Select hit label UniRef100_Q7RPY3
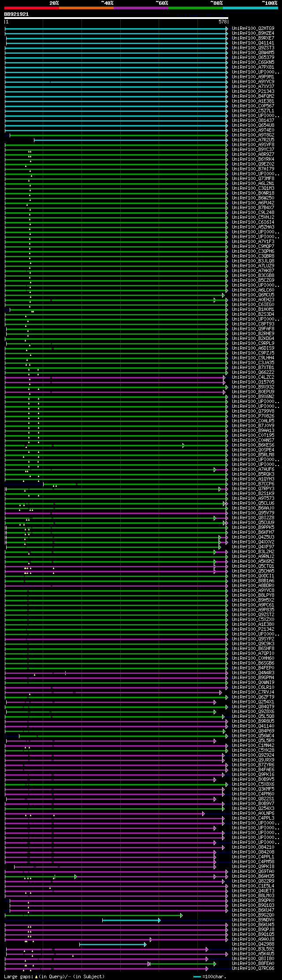The image size is (282, 980). [x=253, y=489]
